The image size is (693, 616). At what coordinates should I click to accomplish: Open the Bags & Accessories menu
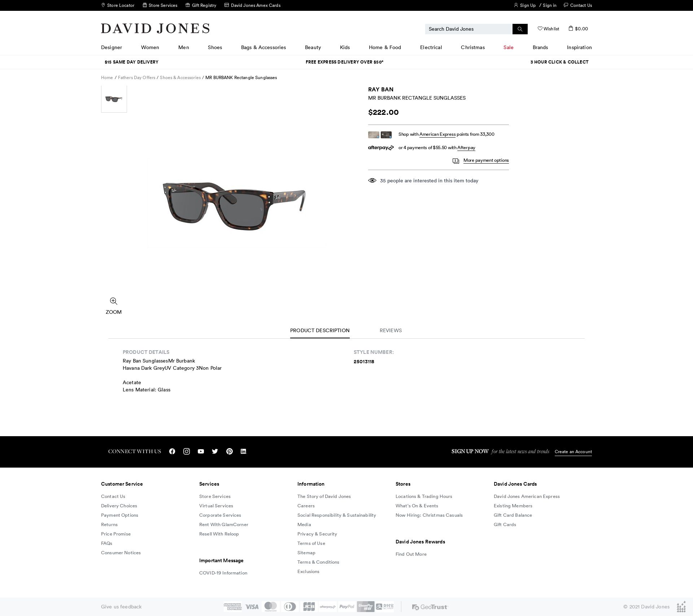point(263,47)
